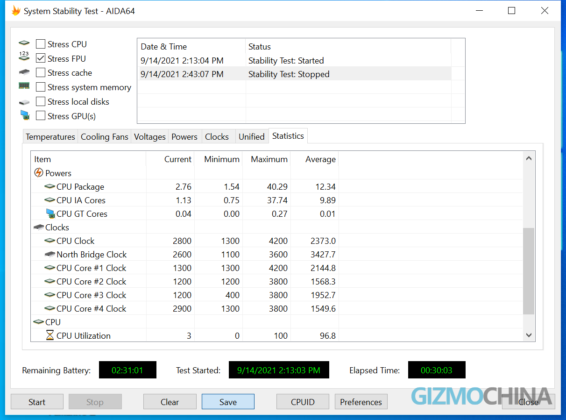
Task: Click the Stress FPU 123 icon
Action: [x=24, y=56]
